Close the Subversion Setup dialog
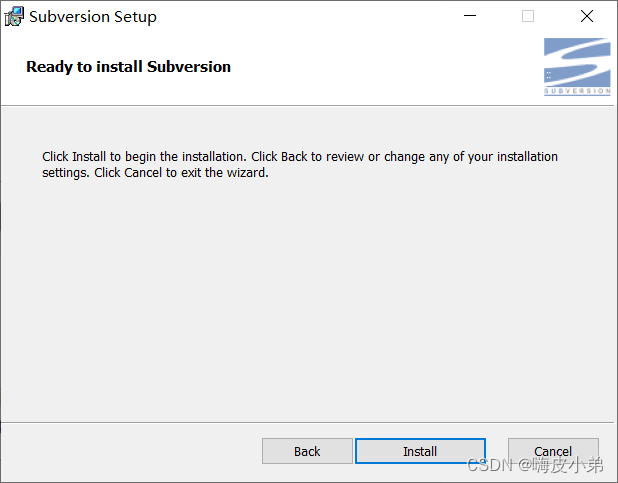The height and width of the screenshot is (483, 618). pos(587,17)
